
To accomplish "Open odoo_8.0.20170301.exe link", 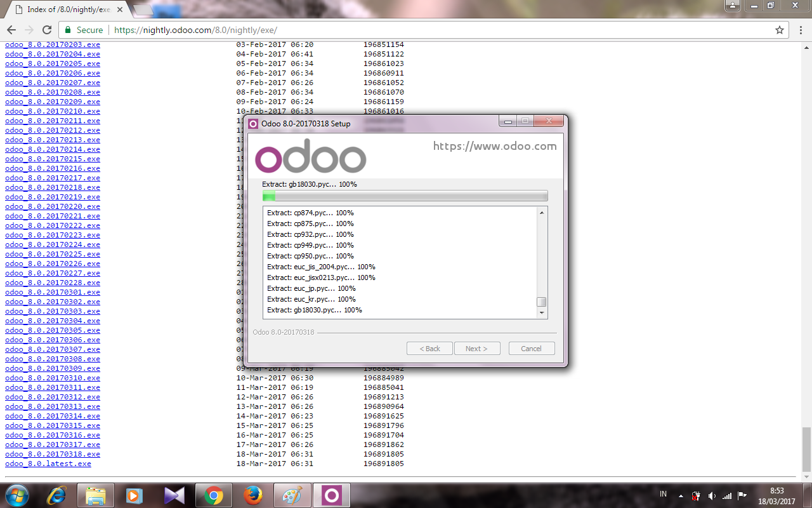I will [x=53, y=292].
